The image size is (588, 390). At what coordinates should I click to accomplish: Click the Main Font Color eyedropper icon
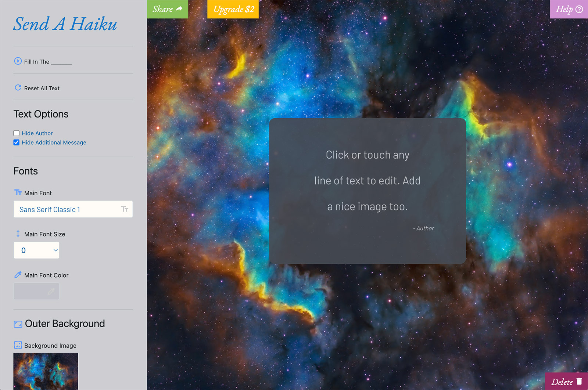tap(18, 275)
